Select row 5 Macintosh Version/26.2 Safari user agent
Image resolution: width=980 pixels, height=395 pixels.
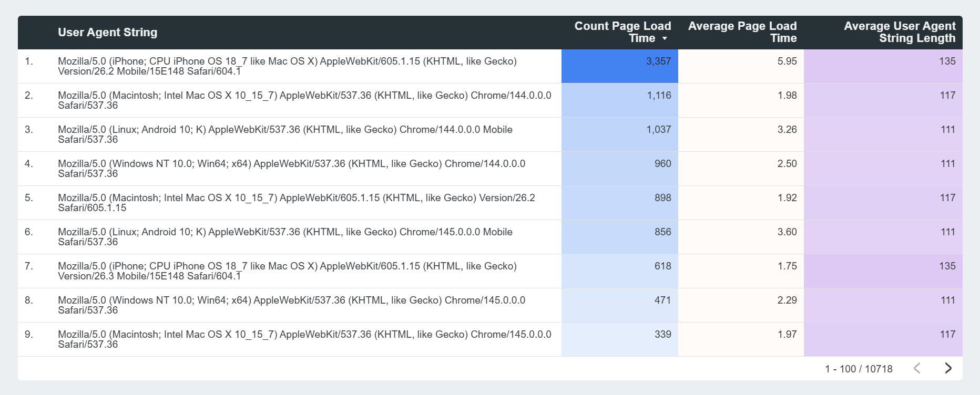click(x=297, y=203)
